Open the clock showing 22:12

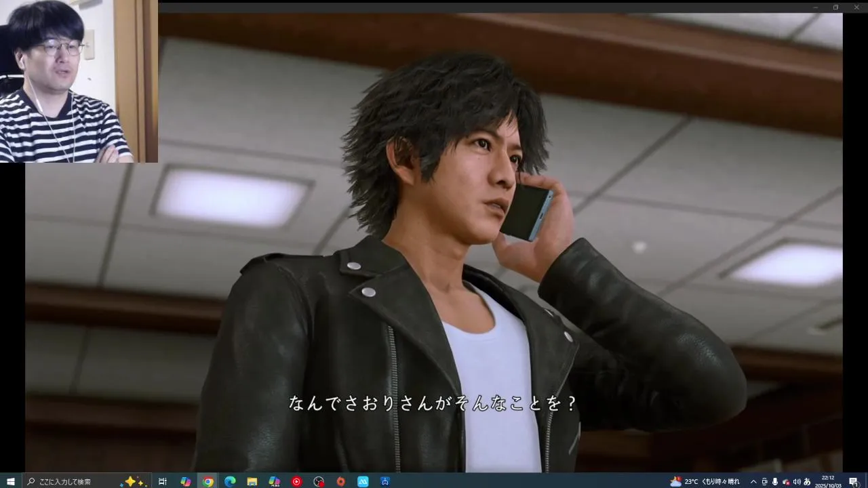[x=828, y=481]
